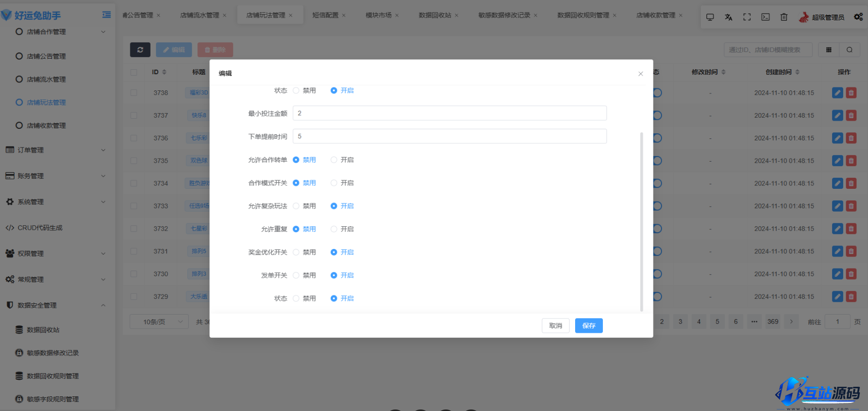Click the edit pencil icon for row 3729
Viewport: 868px width, 411px height.
pyautogui.click(x=838, y=296)
